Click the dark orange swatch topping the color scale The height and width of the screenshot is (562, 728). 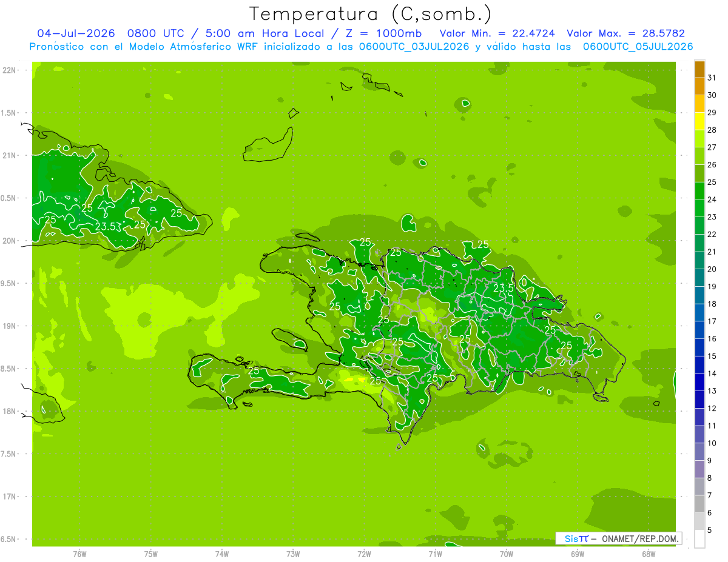(699, 70)
